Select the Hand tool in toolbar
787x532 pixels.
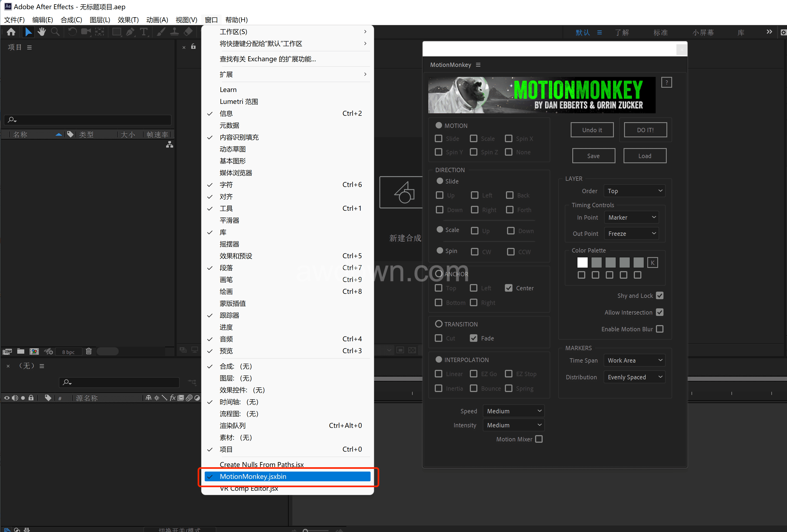click(x=42, y=32)
